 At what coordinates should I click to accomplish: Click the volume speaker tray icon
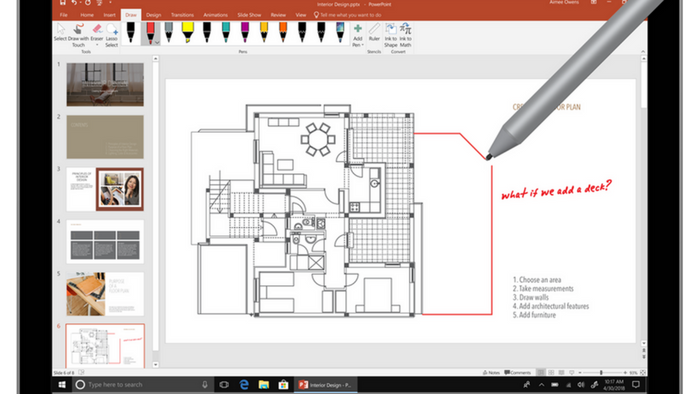[581, 385]
